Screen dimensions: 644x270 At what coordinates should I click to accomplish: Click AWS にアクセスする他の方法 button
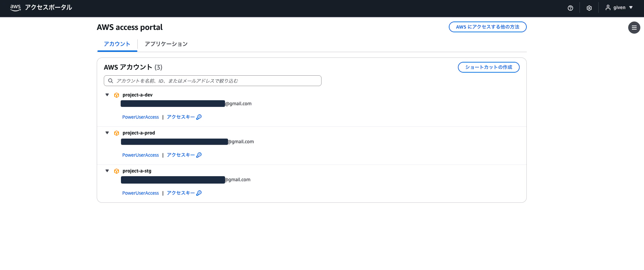tap(487, 27)
